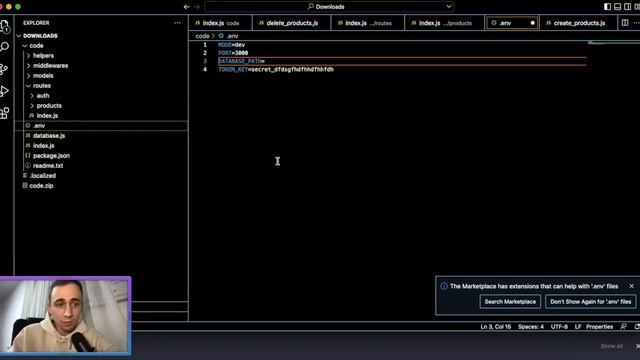Click Don't Show Again for .env files
This screenshot has width=640, height=360.
click(x=590, y=302)
